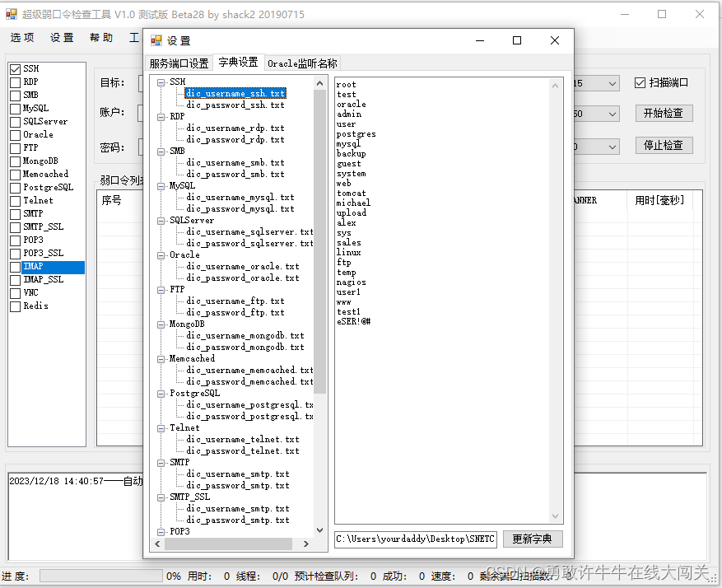This screenshot has height=588, width=722.
Task: Click the dictionary path input field
Action: coord(415,539)
